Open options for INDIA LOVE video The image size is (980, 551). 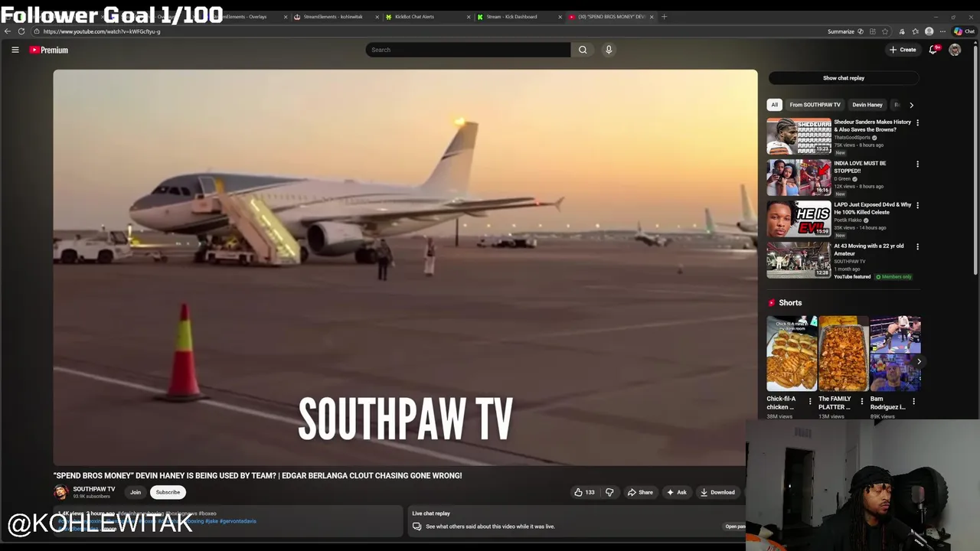[x=917, y=164]
